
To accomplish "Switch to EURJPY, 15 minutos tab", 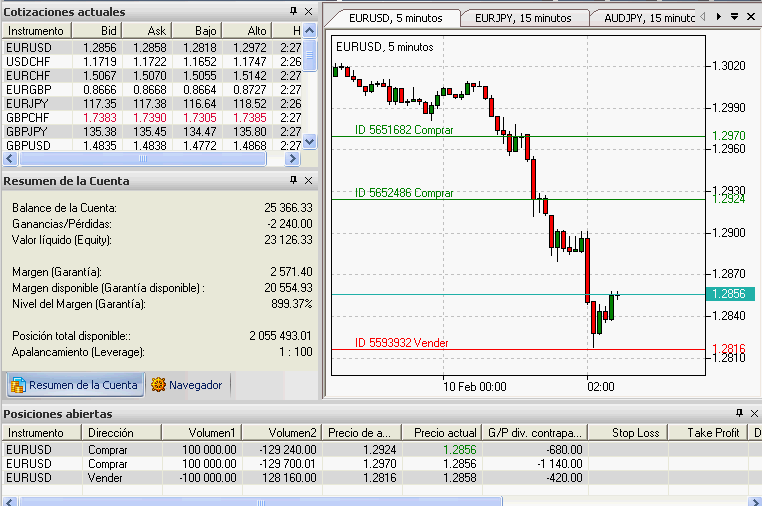I will (523, 18).
